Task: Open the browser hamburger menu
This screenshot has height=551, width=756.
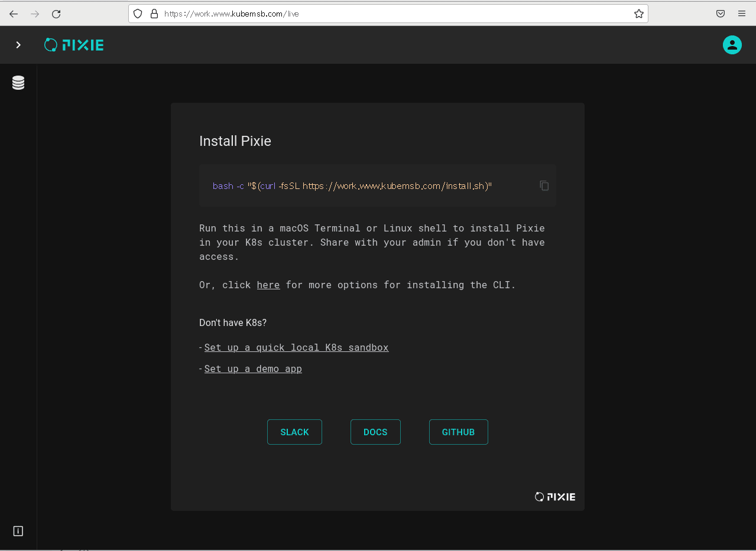Action: click(x=742, y=14)
